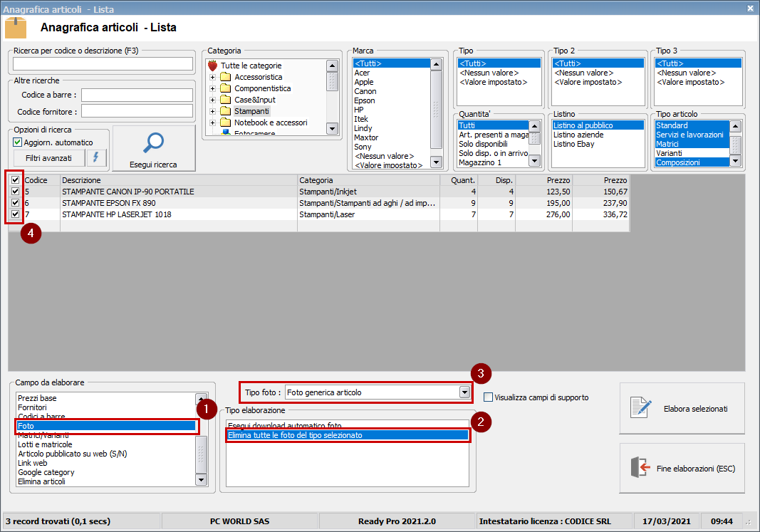Click the Codice fornitore input field

pos(137,111)
